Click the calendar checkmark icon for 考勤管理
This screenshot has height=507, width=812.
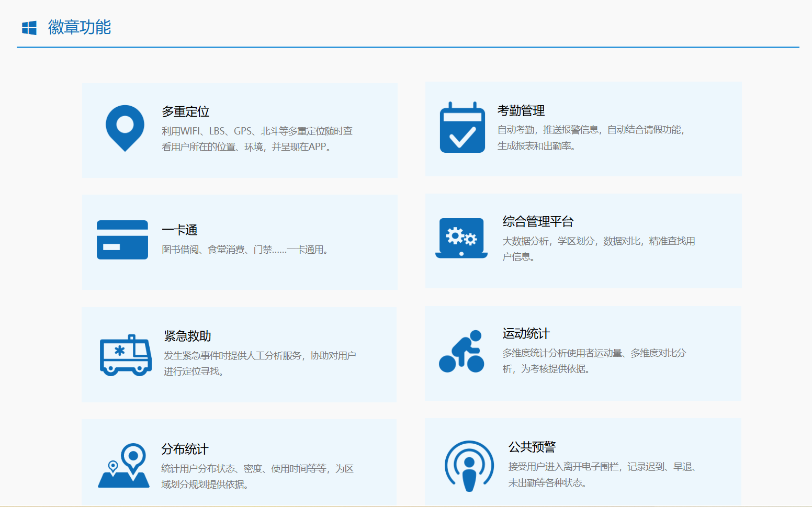462,128
